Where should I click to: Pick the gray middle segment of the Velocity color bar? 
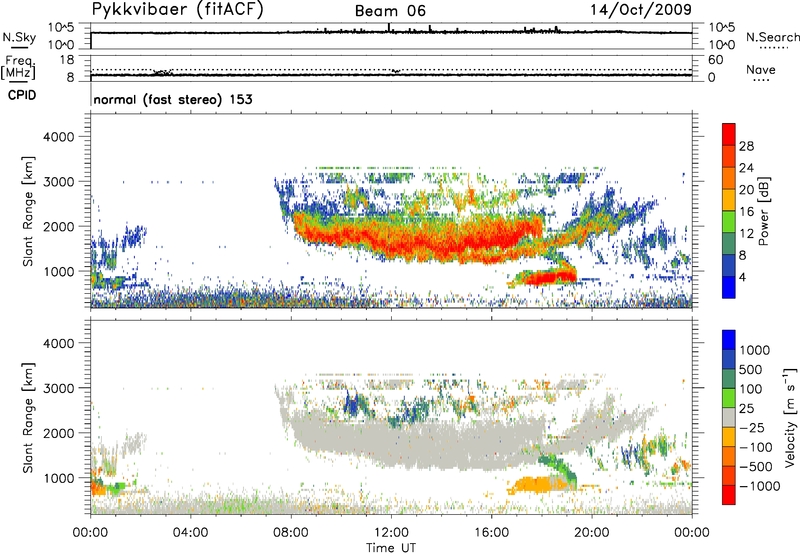coord(729,418)
